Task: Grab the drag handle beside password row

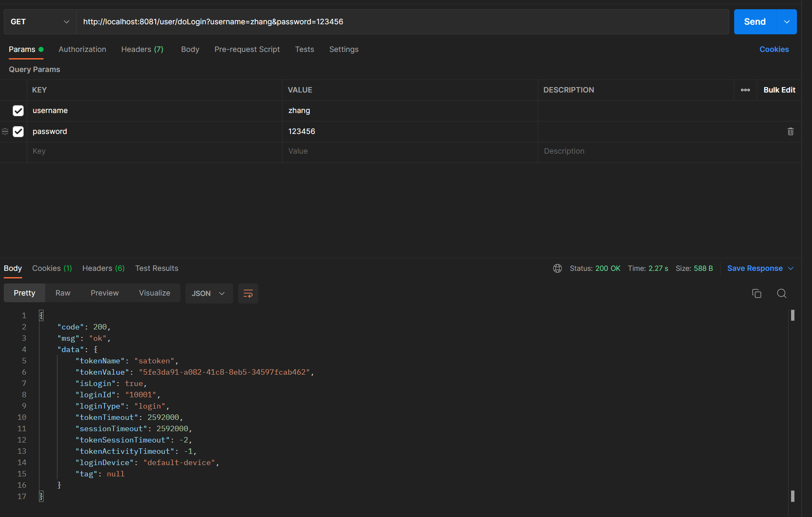Action: tap(5, 131)
